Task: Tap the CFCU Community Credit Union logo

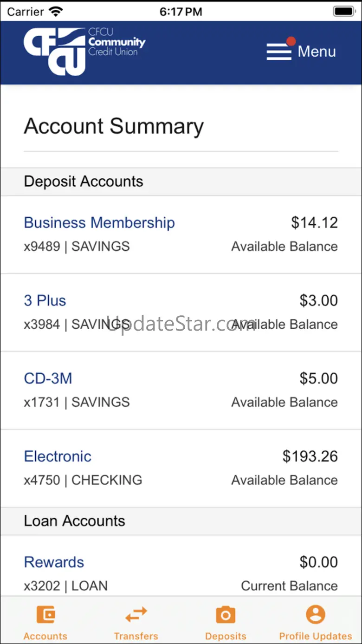Action: pos(84,51)
